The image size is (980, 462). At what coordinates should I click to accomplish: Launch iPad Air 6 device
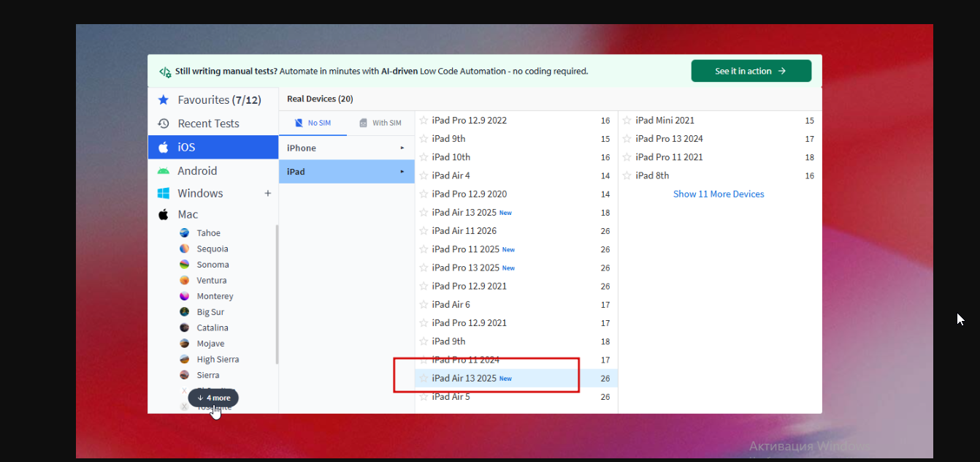coord(516,304)
